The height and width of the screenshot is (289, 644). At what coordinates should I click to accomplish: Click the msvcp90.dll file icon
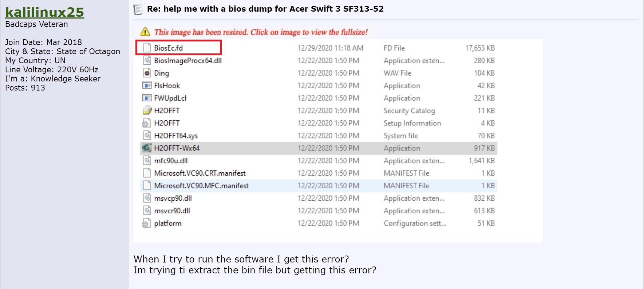pos(147,198)
